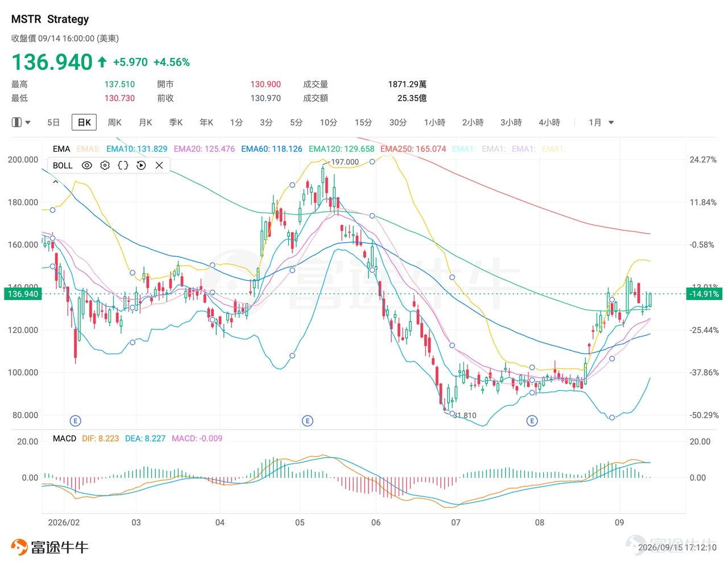Click the EMA10: 131.829 legend entry
Viewport: 728px width, 566px height.
136,149
